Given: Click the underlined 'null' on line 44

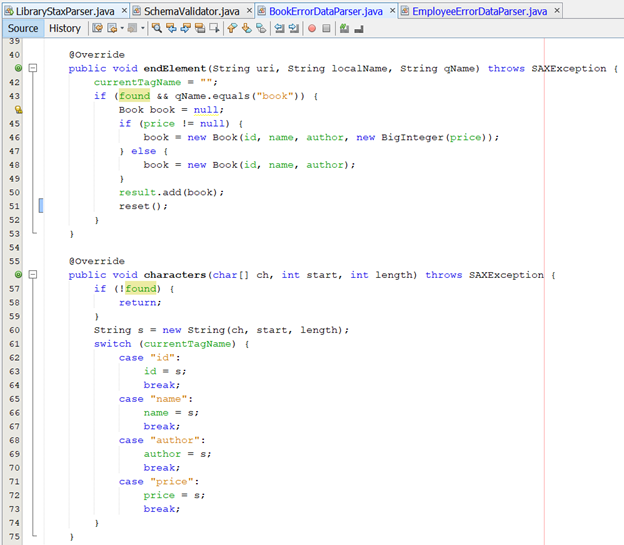Looking at the screenshot, I should (x=206, y=110).
